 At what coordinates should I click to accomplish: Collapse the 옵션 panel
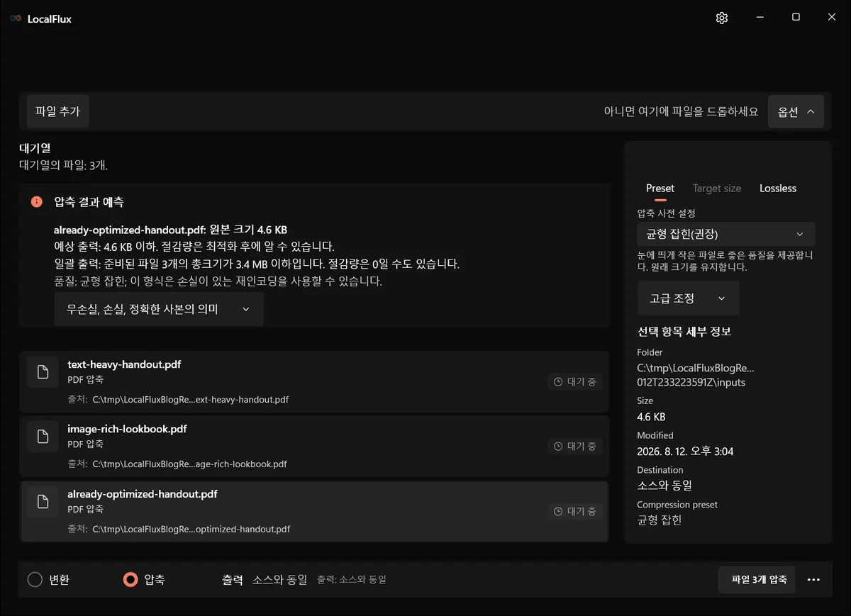pyautogui.click(x=796, y=111)
